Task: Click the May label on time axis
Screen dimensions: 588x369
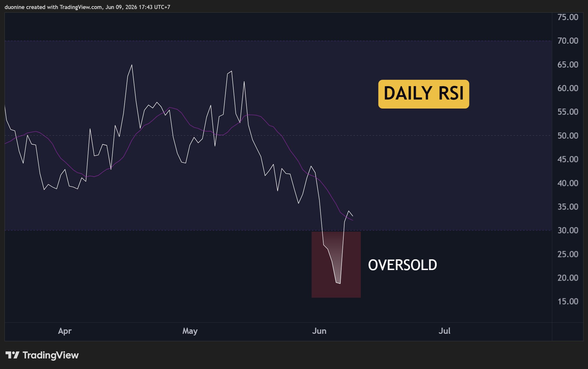Action: (x=190, y=331)
